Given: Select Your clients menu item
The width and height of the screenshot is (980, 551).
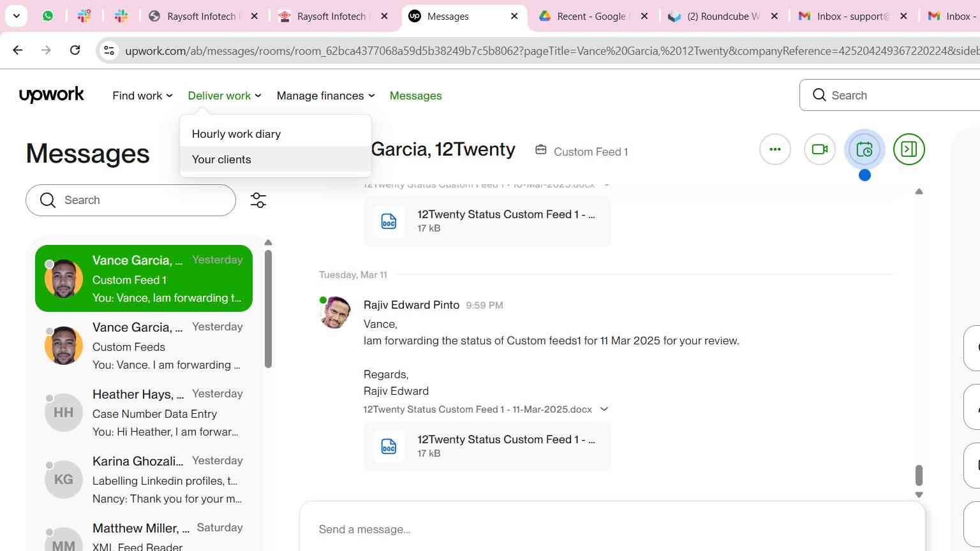Looking at the screenshot, I should (x=276, y=159).
